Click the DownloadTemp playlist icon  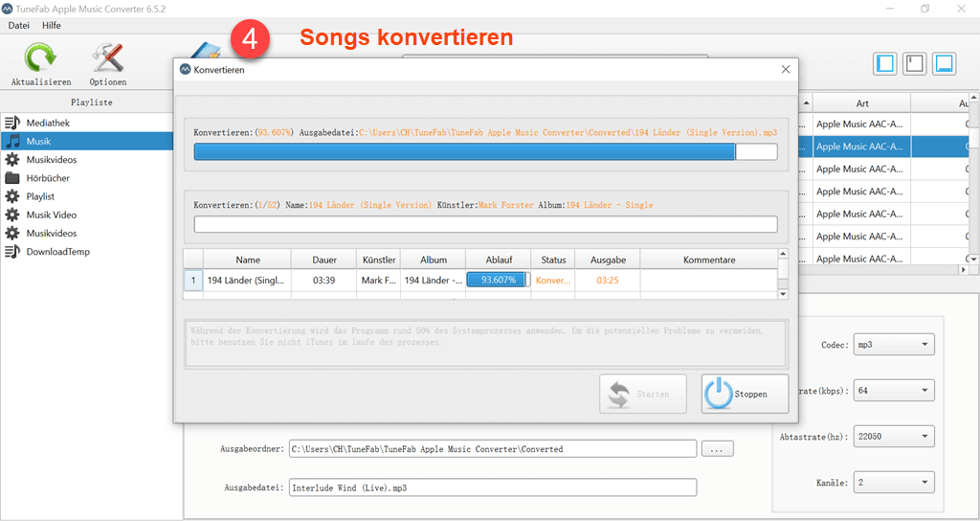[x=11, y=252]
